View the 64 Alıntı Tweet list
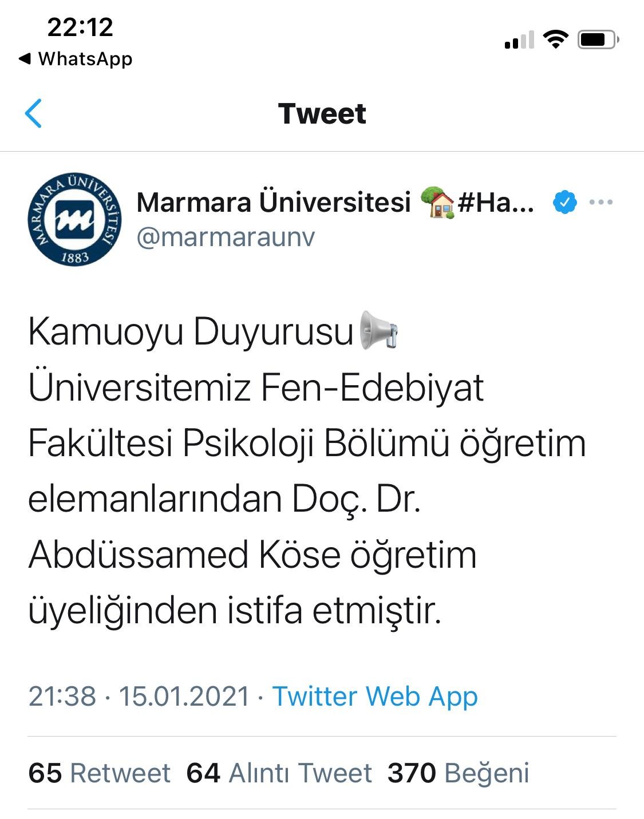Image resolution: width=644 pixels, height=819 pixels. [279, 773]
